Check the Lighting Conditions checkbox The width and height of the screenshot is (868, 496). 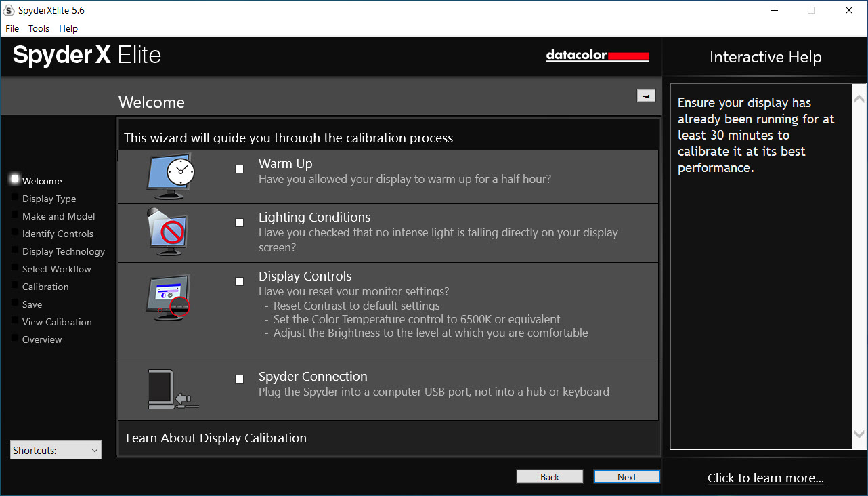[239, 223]
